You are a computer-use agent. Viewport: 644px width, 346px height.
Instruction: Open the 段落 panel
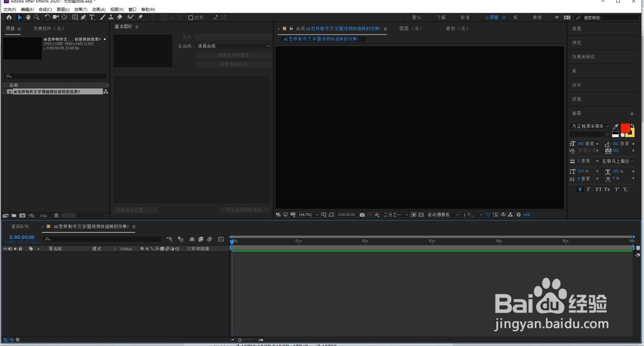coord(576,99)
